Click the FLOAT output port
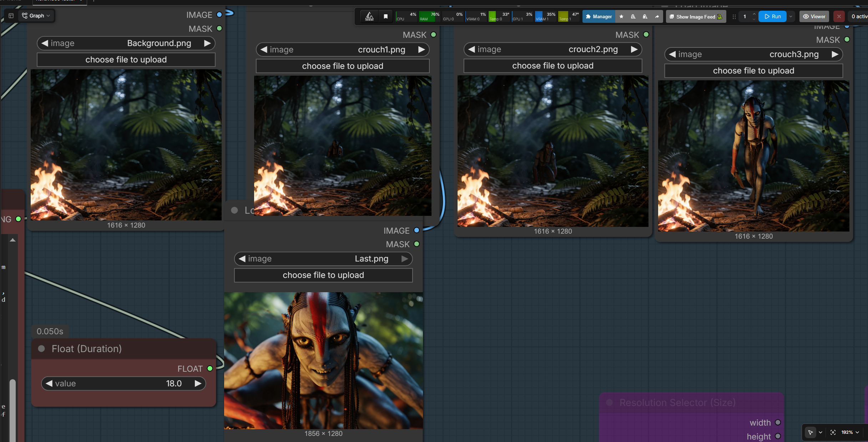 [x=210, y=369]
